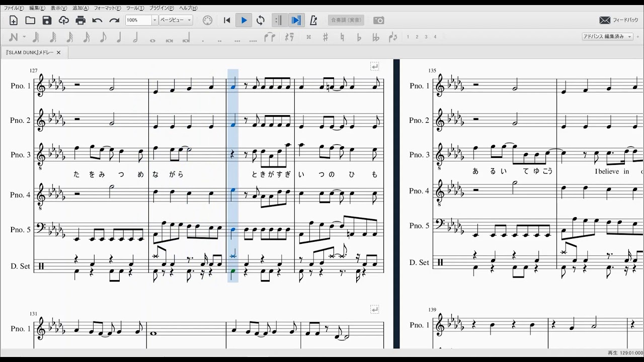Viewport: 644px width, 362px height.
Task: Toggle tie between notes icon
Action: pyautogui.click(x=270, y=37)
